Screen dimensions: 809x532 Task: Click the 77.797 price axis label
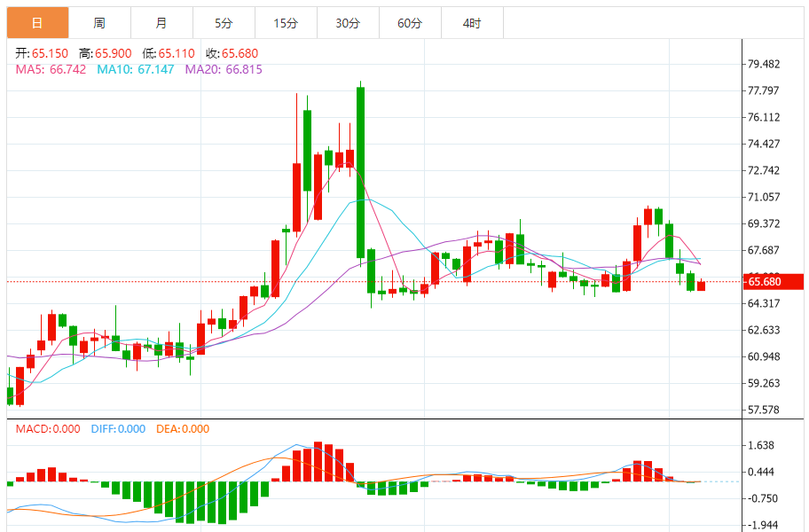(764, 90)
